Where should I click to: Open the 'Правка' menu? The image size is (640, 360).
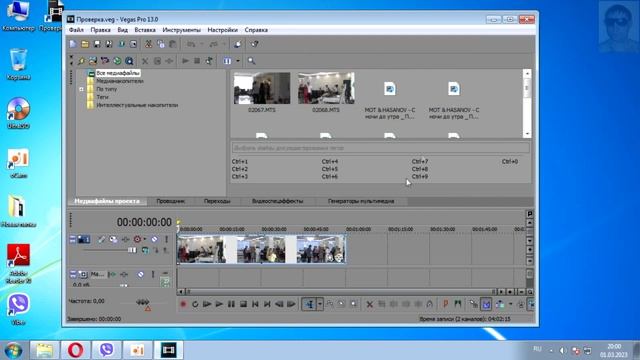100,30
